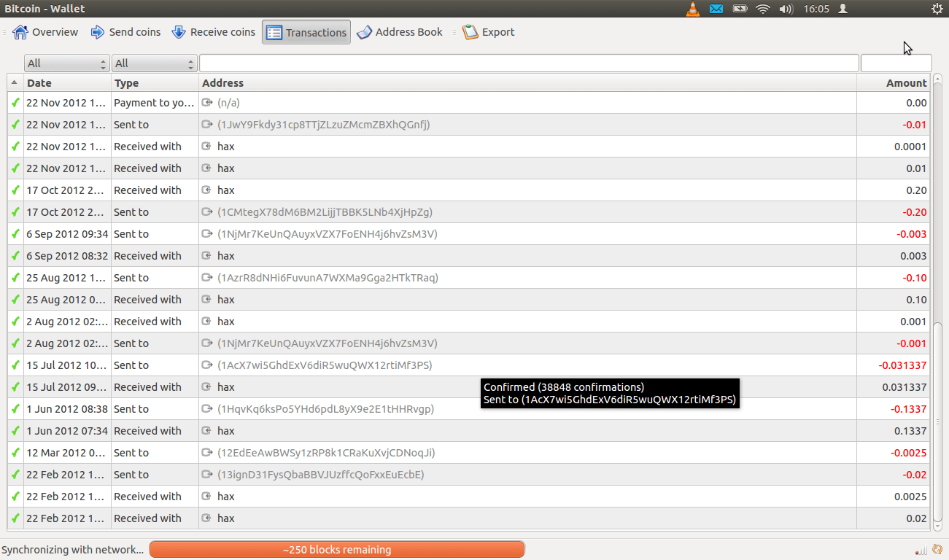
Task: Click the confirmed checkmark of -0.01 row
Action: click(x=15, y=125)
